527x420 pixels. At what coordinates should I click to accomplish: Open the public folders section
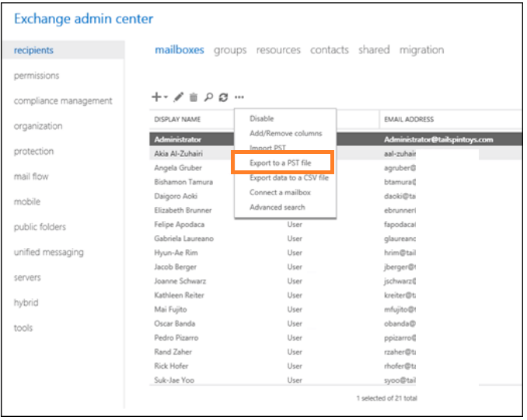(x=40, y=227)
